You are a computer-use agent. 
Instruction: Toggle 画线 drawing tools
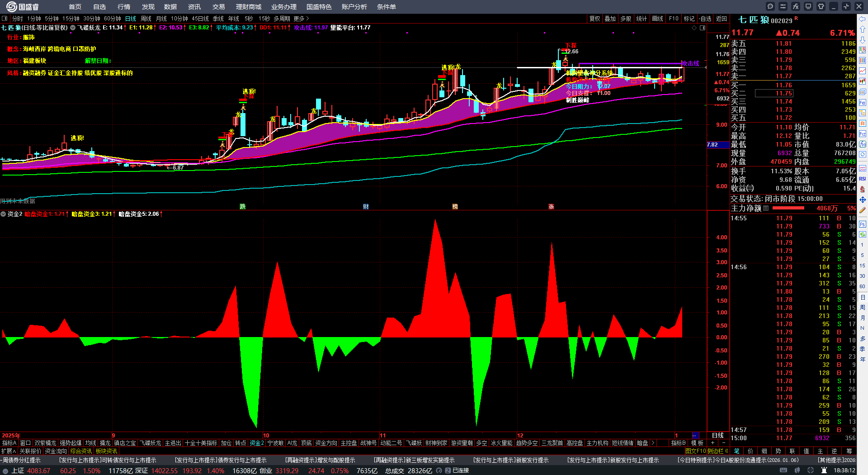pos(658,19)
